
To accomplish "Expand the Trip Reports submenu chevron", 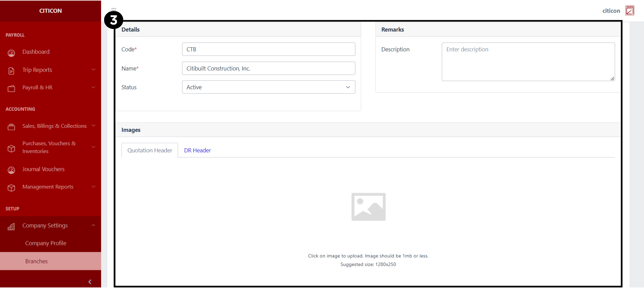I will pyautogui.click(x=93, y=70).
